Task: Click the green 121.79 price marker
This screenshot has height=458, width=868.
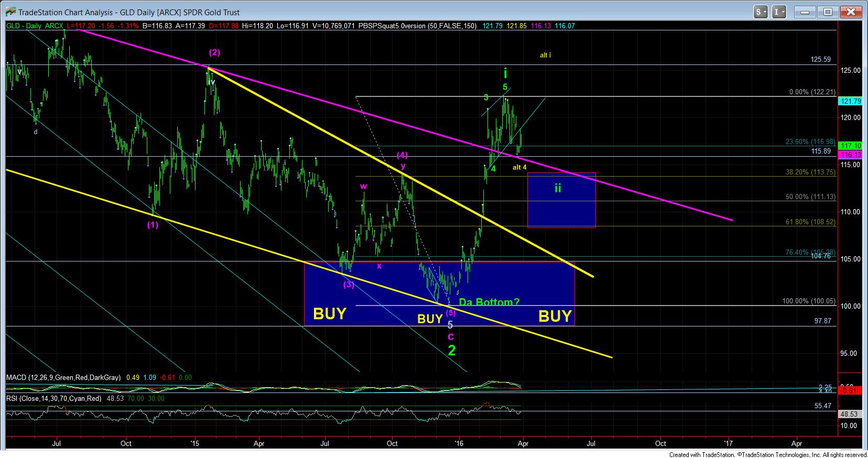Action: [850, 101]
